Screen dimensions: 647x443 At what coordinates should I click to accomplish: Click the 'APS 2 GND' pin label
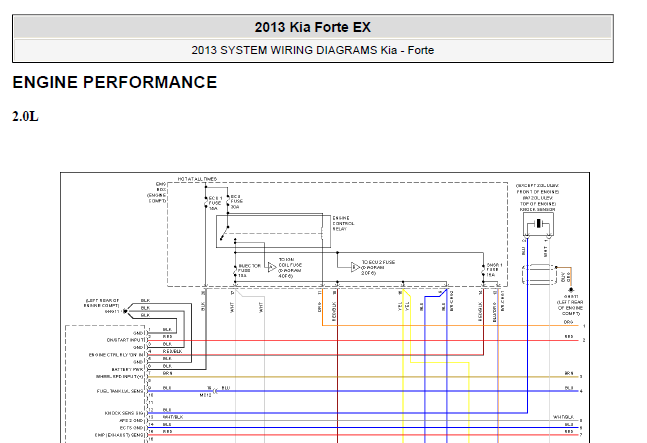131,420
